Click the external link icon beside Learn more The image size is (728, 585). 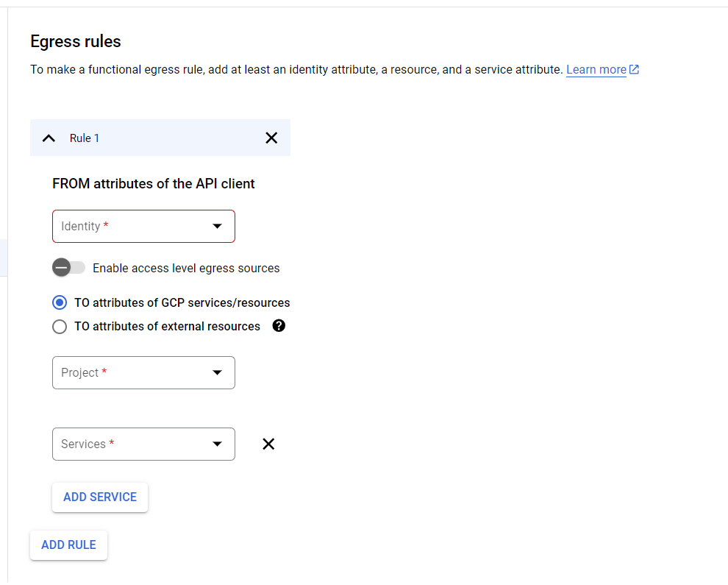(x=634, y=68)
